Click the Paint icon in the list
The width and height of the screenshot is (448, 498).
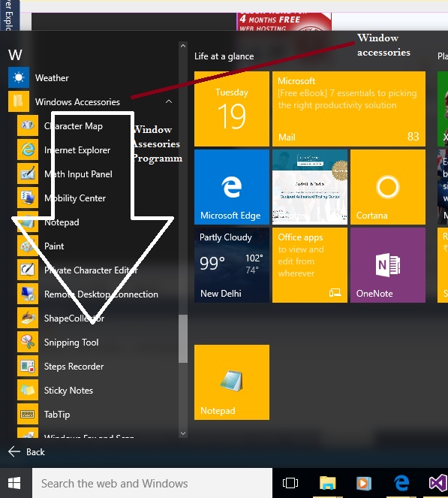[x=28, y=246]
